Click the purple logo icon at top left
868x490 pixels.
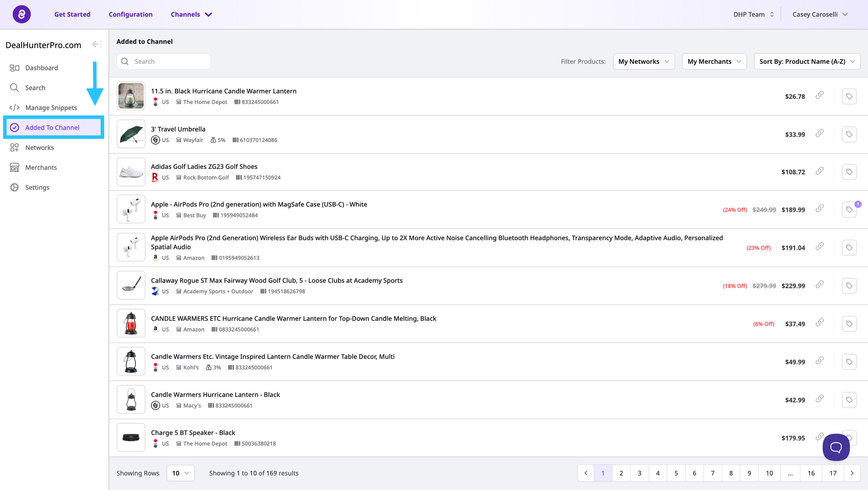pos(21,14)
